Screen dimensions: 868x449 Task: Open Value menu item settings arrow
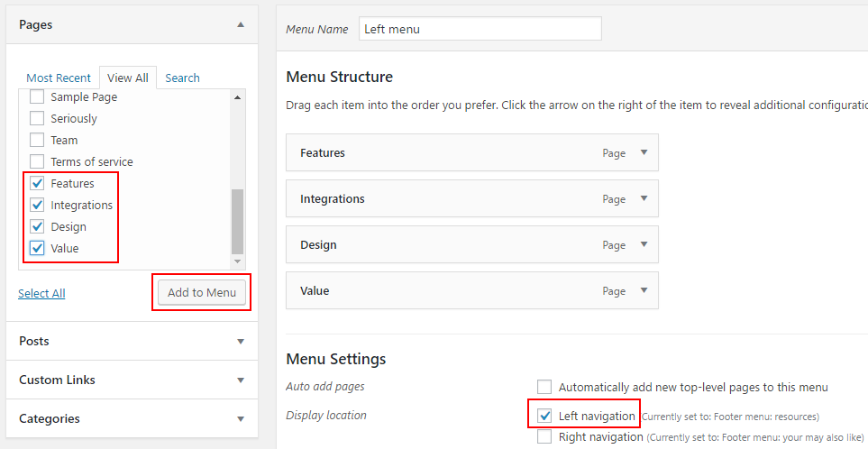click(x=644, y=290)
